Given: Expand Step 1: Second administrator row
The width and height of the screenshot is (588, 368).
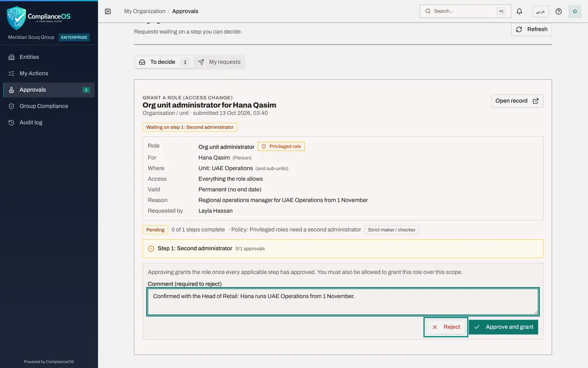Looking at the screenshot, I should pos(343,248).
